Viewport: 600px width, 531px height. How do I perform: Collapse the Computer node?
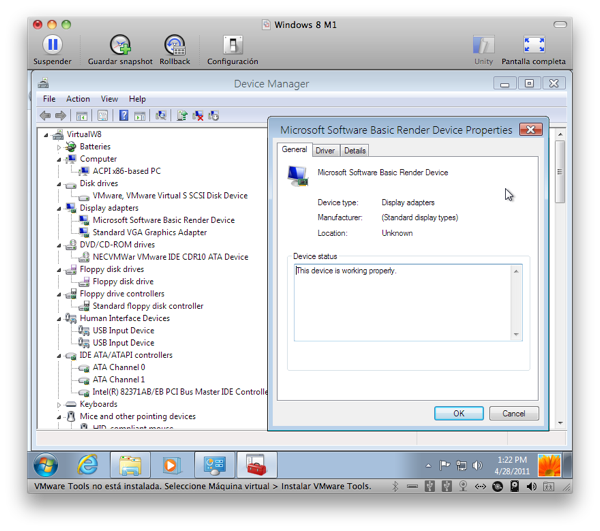click(59, 159)
